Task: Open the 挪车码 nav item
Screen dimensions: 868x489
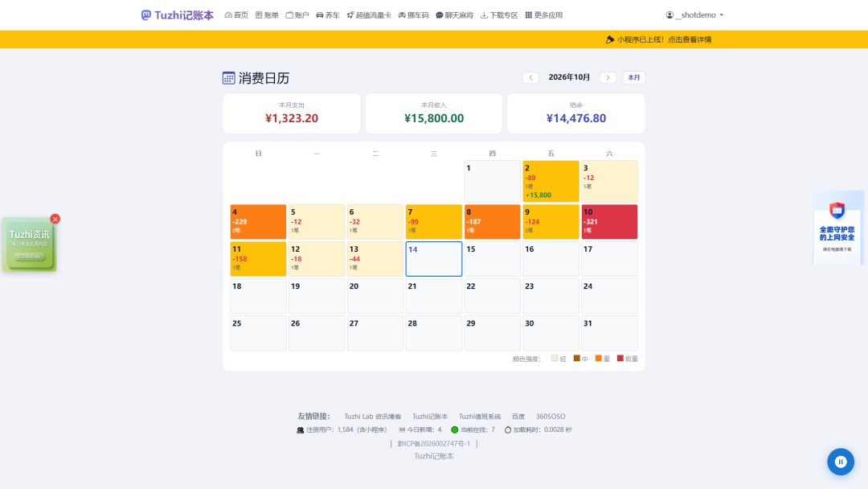Action: (414, 15)
